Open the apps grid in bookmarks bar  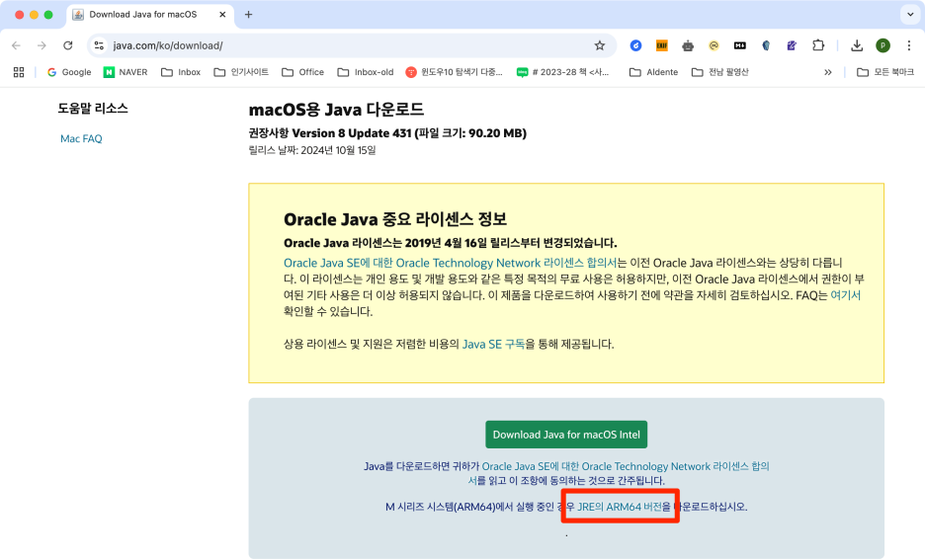click(19, 72)
